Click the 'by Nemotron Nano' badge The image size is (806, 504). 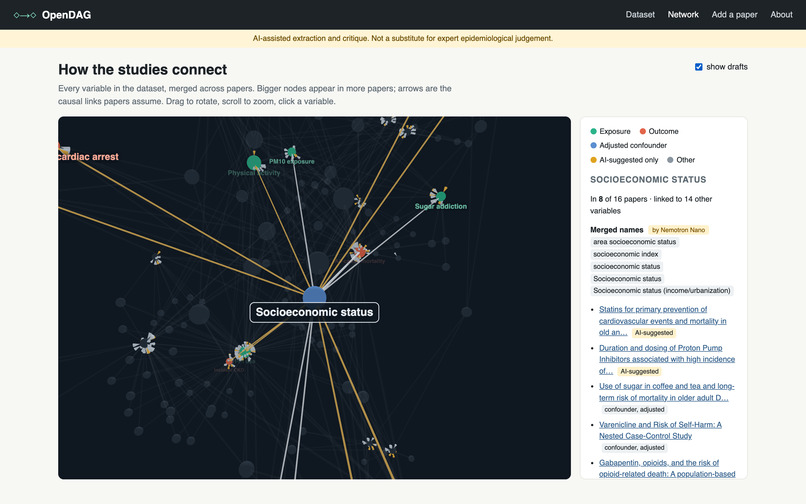(678, 230)
